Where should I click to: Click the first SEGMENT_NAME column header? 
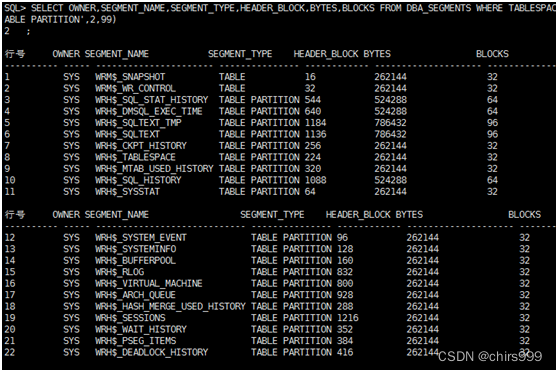(x=117, y=54)
